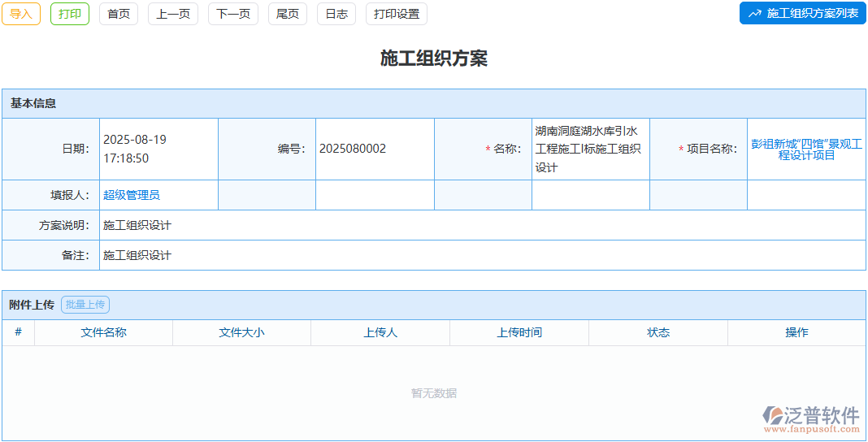Image resolution: width=868 pixels, height=442 pixels.
Task: Click the 文件大小 column header
Action: [242, 332]
